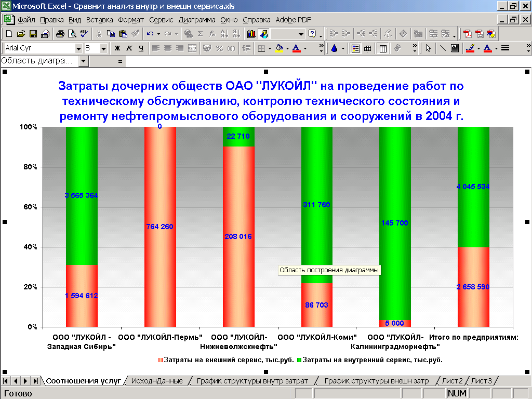
Task: Pick the Line drawing tool
Action: click(x=443, y=48)
